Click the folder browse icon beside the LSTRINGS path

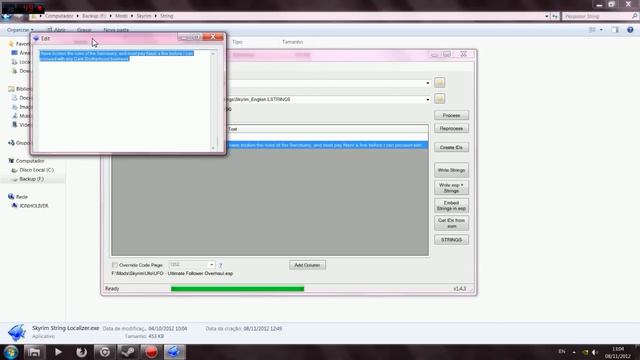coord(439,98)
